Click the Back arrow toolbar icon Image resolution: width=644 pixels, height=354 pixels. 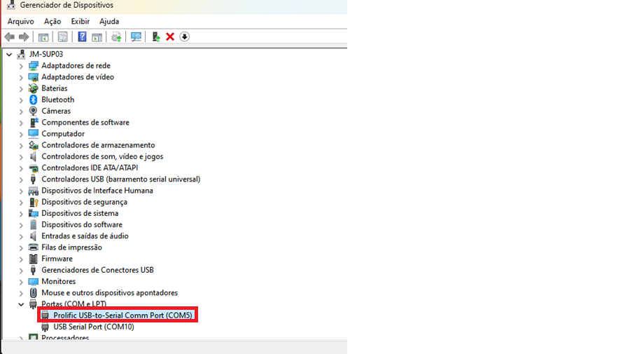[x=9, y=37]
